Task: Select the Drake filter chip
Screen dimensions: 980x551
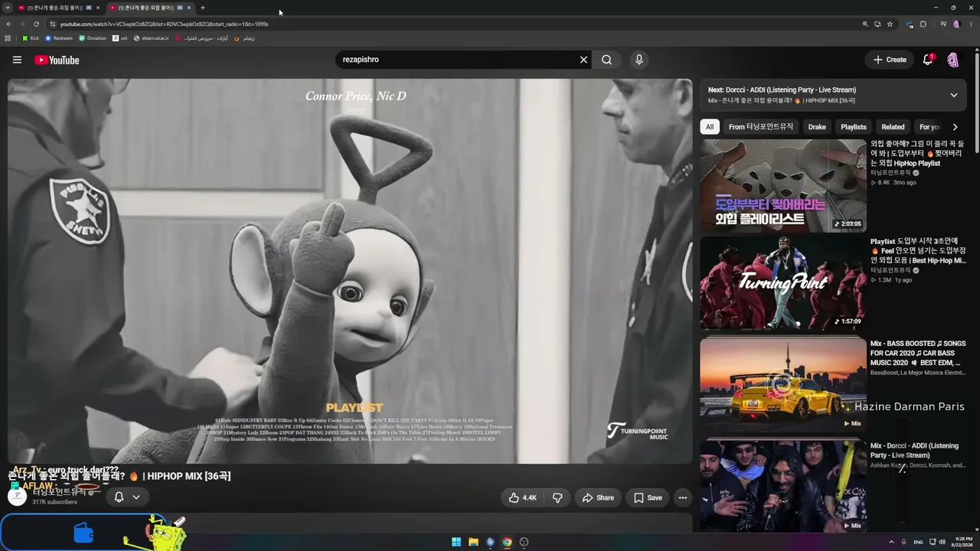Action: [x=817, y=127]
